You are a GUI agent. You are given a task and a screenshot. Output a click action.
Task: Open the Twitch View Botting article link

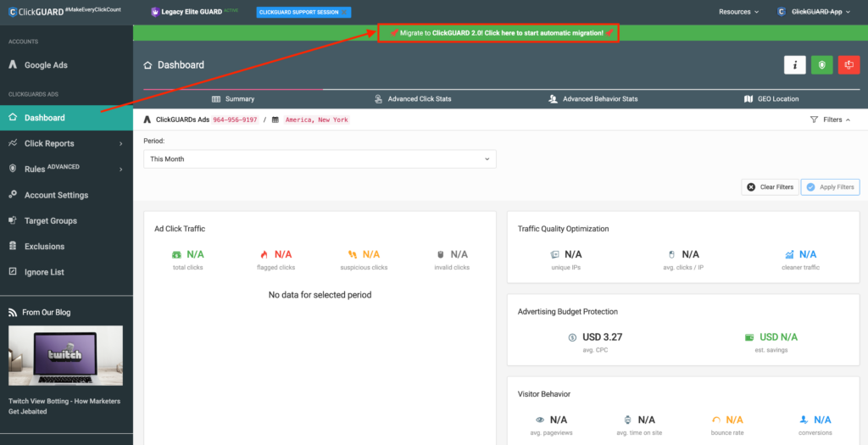tap(64, 406)
